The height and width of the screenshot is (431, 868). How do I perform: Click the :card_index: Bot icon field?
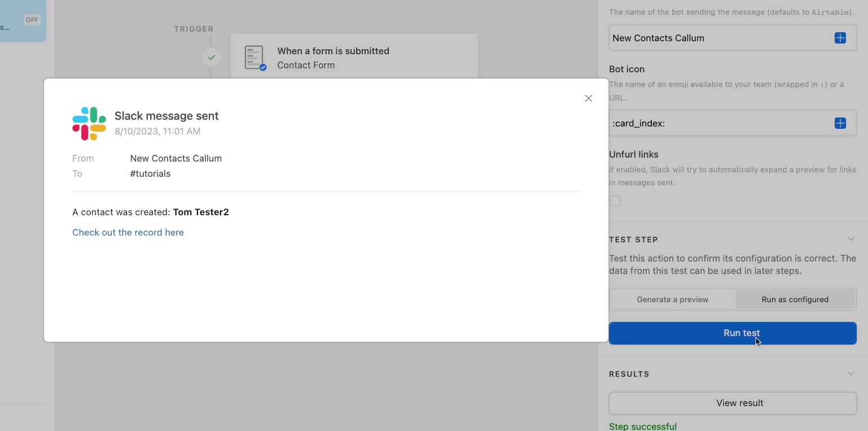717,123
